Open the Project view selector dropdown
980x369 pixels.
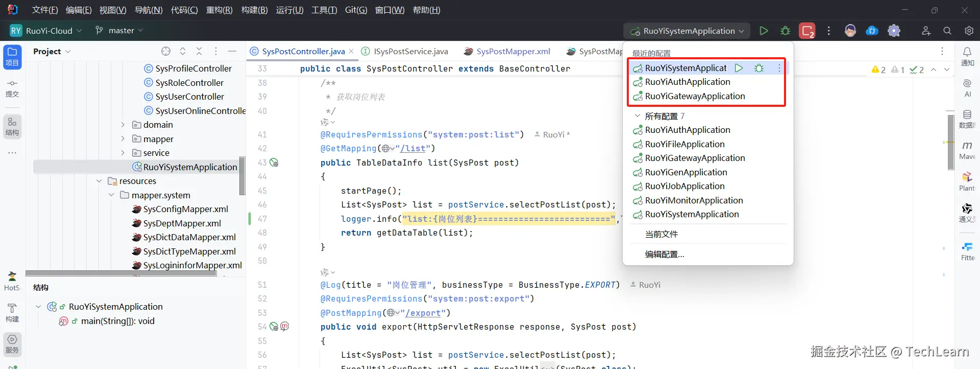click(52, 51)
